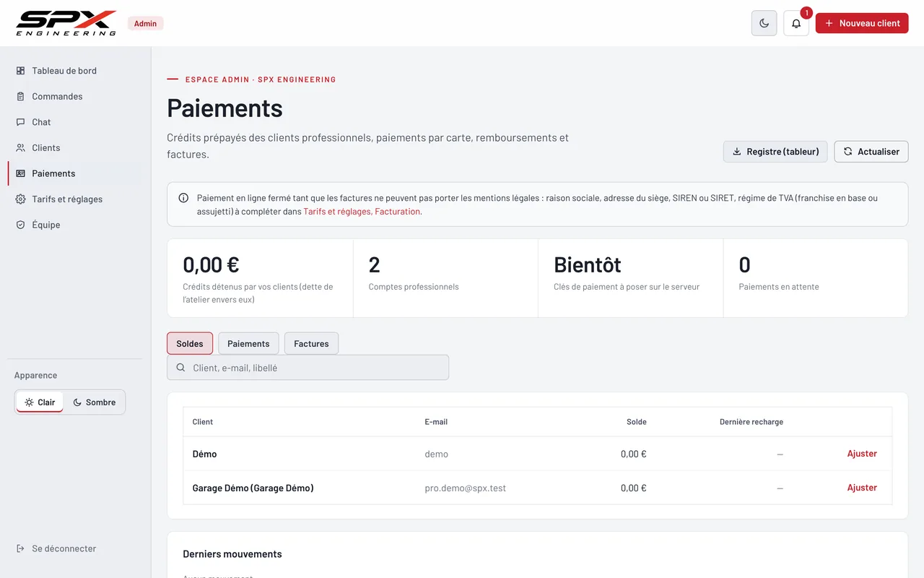Click the pro.demo@spx.test email cell

(x=466, y=488)
